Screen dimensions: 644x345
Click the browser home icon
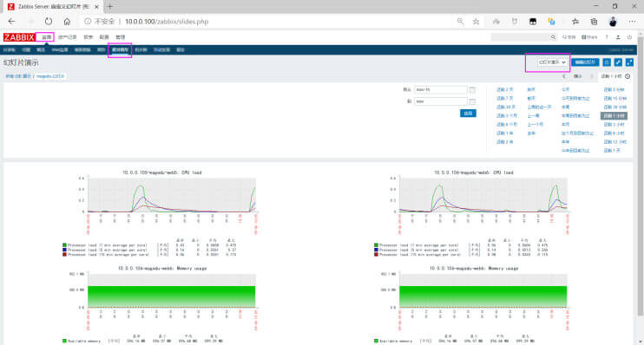[67, 22]
